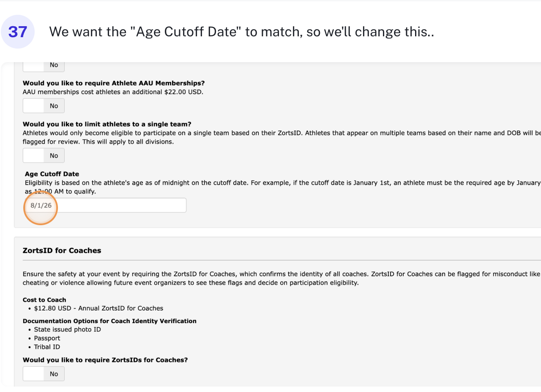Enable require ZortsIDs for Coaches switch
This screenshot has height=392, width=541.
[44, 374]
